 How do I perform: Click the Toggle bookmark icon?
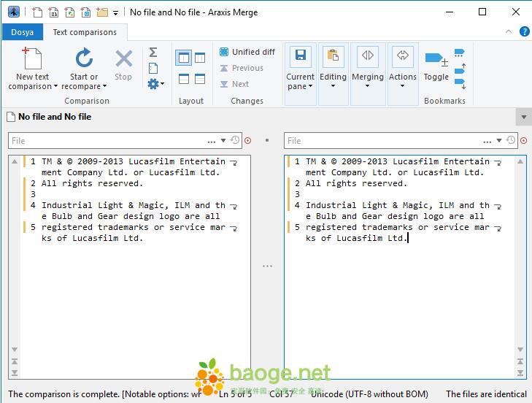tap(436, 61)
